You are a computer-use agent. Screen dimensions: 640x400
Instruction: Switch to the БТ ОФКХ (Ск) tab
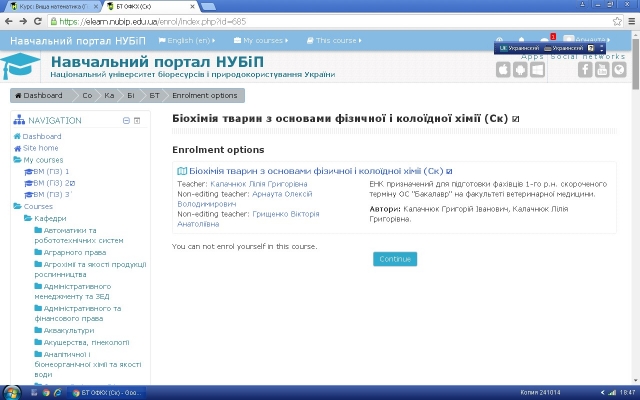point(150,7)
